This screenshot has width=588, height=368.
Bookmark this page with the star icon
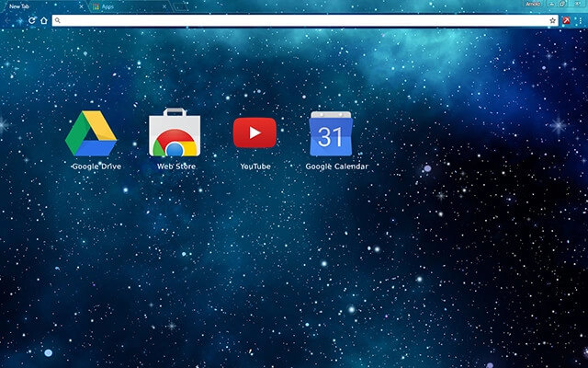coord(552,20)
